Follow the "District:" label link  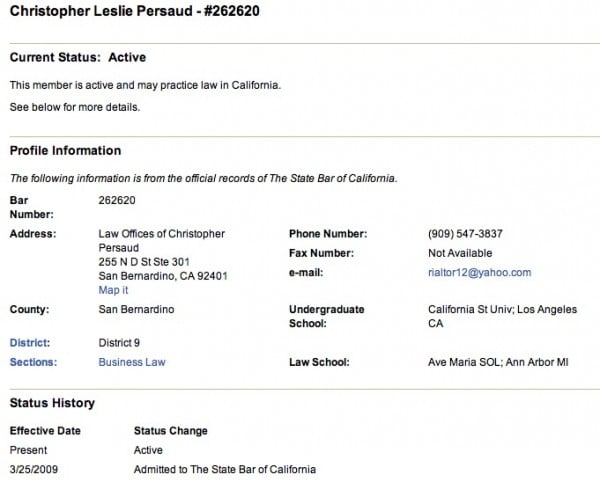pyautogui.click(x=30, y=343)
